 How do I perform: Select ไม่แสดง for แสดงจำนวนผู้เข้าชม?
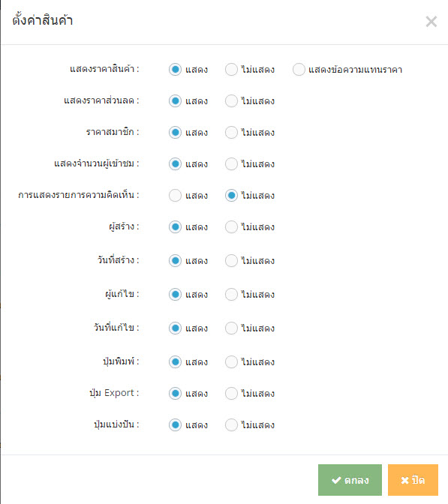231,164
